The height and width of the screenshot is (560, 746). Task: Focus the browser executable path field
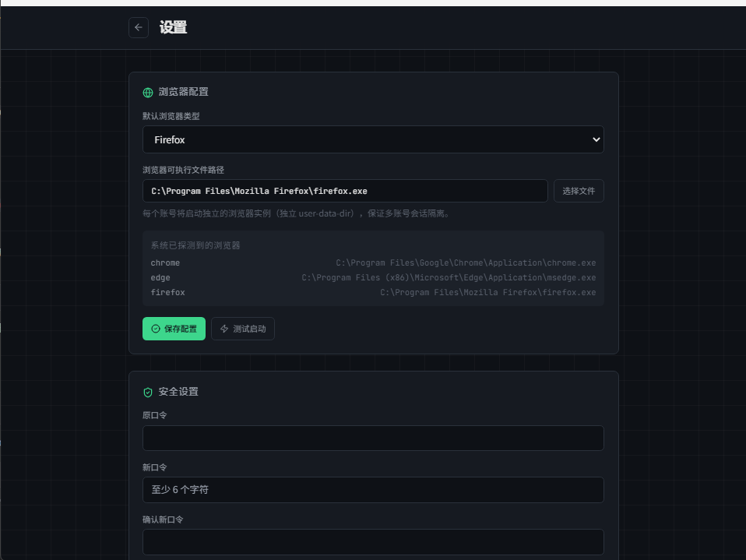click(345, 191)
